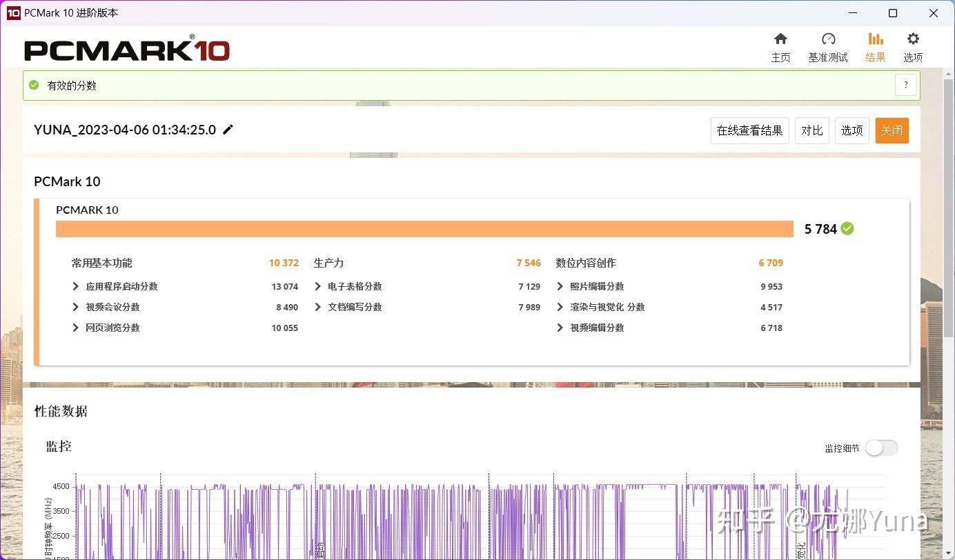The height and width of the screenshot is (560, 955).
Task: Click the PCMARK10 logo
Action: tap(127, 50)
